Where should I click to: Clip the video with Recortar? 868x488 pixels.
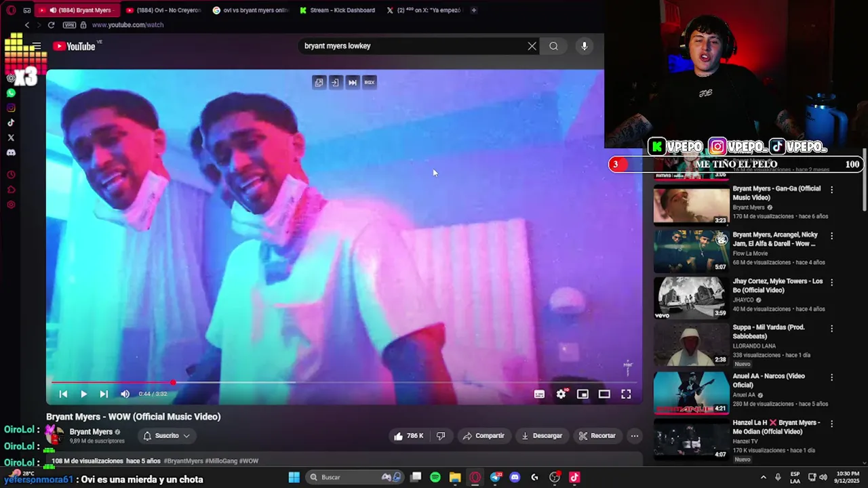[x=597, y=436]
